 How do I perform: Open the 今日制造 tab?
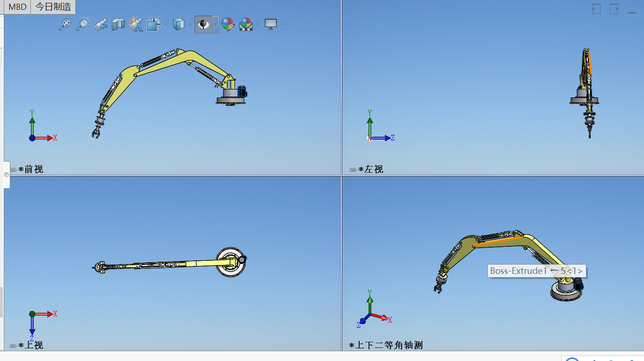[53, 7]
